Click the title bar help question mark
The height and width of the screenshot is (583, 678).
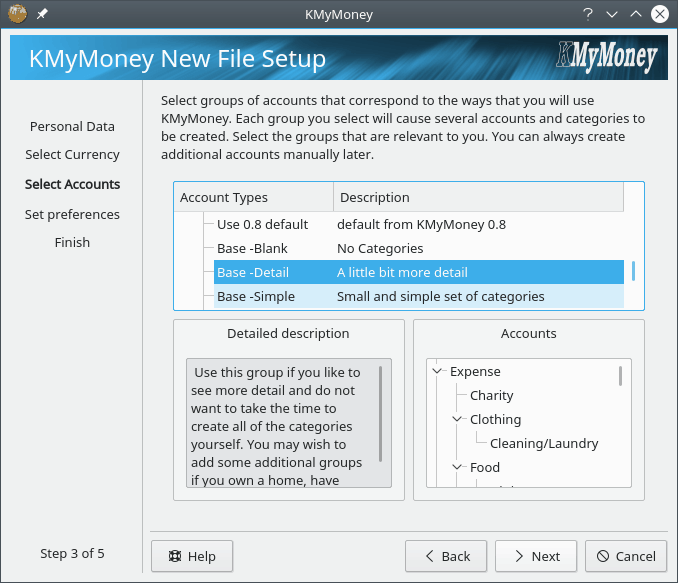[x=588, y=14]
